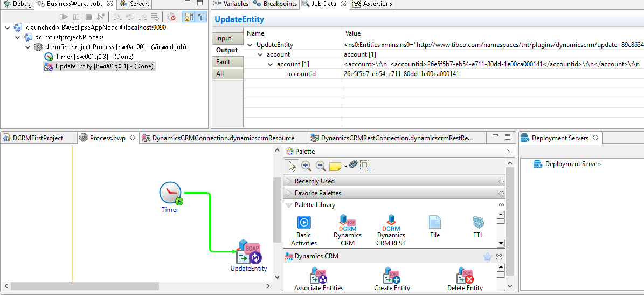Show the Output job data
Image resolution: width=644 pixels, height=295 pixels.
tap(227, 50)
